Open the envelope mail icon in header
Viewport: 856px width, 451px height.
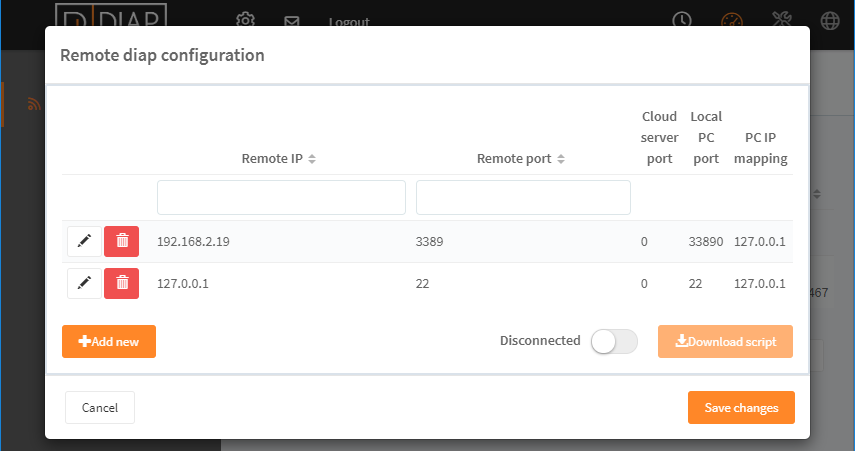[292, 21]
